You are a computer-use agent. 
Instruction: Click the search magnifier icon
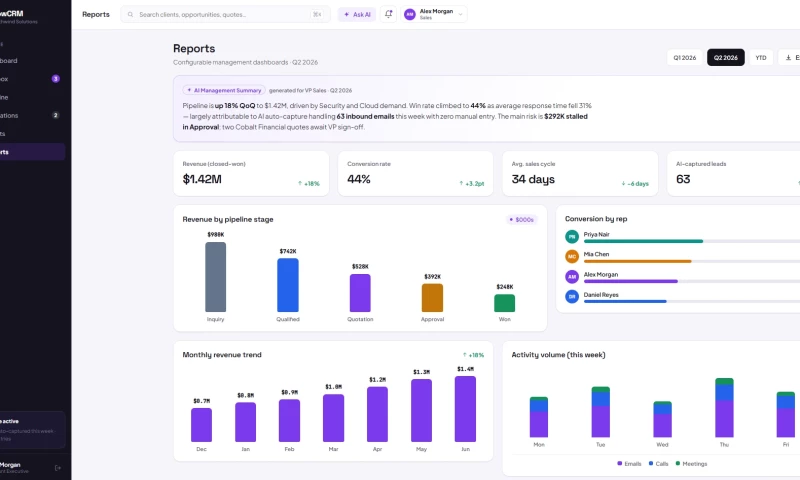point(131,14)
